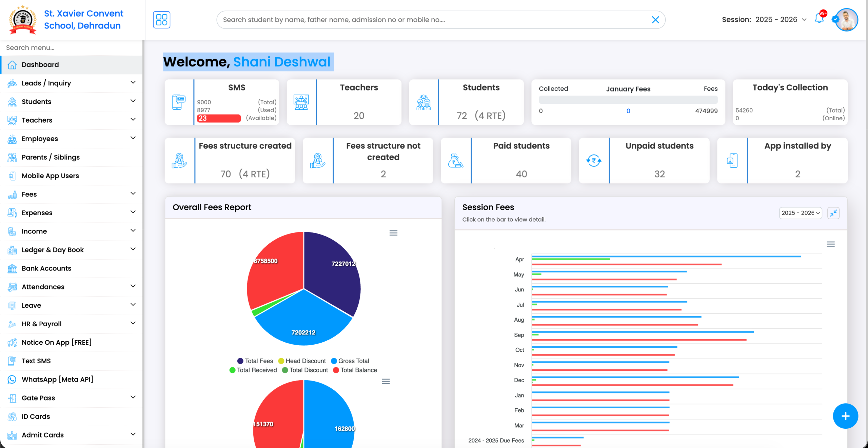This screenshot has width=868, height=448.
Task: Open the 2025 - 2026 dropdown in Session Fees
Action: click(800, 213)
